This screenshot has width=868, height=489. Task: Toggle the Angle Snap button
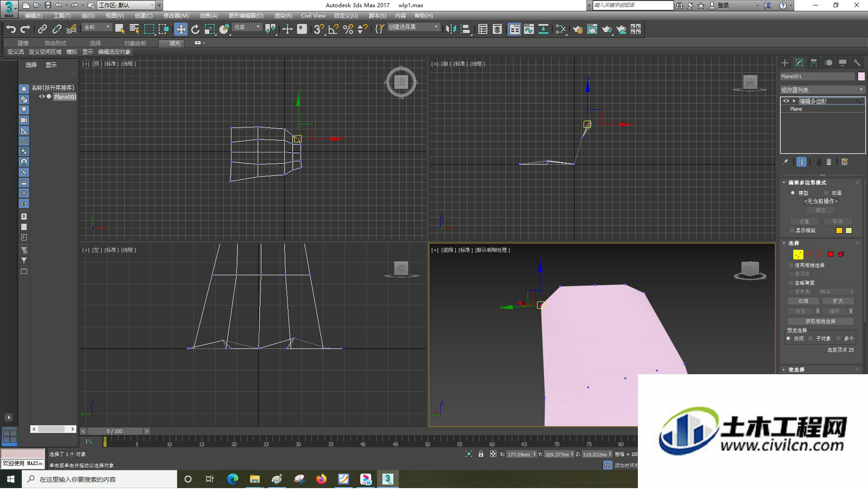(x=334, y=29)
